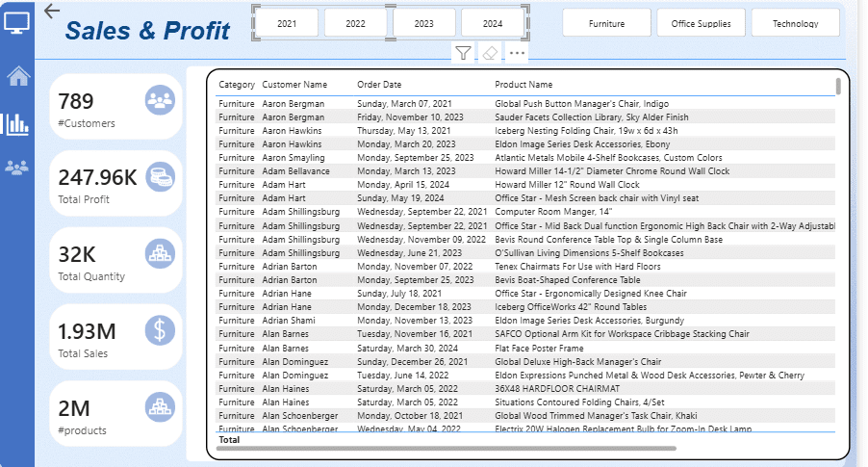Select the 2022 year slicer
Viewport: 868px width, 467px height.
pyautogui.click(x=355, y=23)
